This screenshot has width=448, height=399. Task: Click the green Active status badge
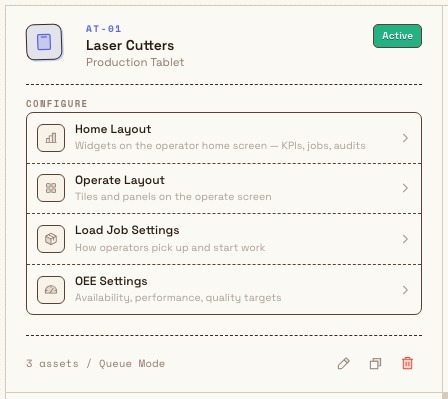point(397,36)
